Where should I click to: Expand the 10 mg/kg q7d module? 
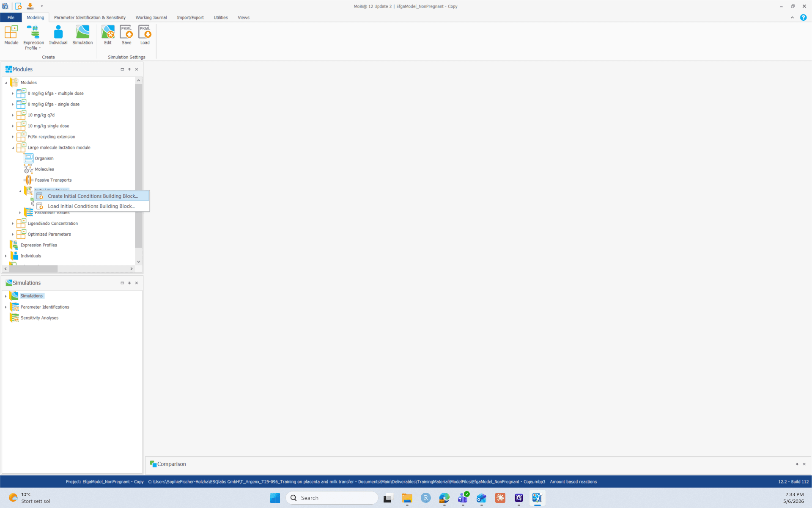pos(13,115)
